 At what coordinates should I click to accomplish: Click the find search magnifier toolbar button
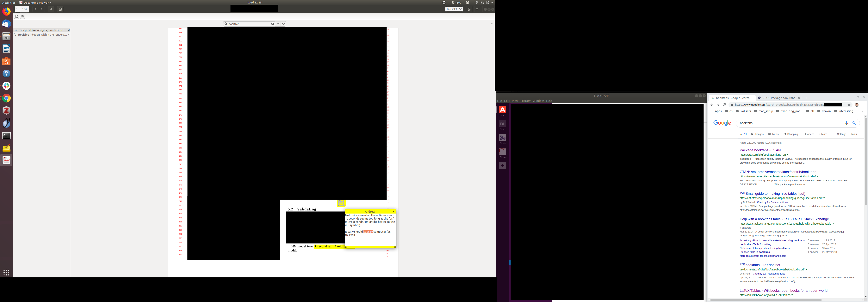coord(51,9)
